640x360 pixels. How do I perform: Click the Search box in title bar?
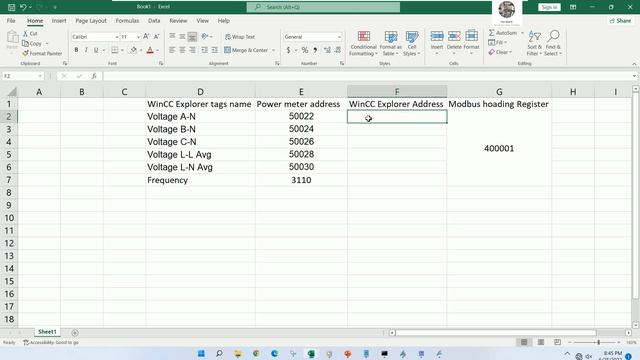323,7
